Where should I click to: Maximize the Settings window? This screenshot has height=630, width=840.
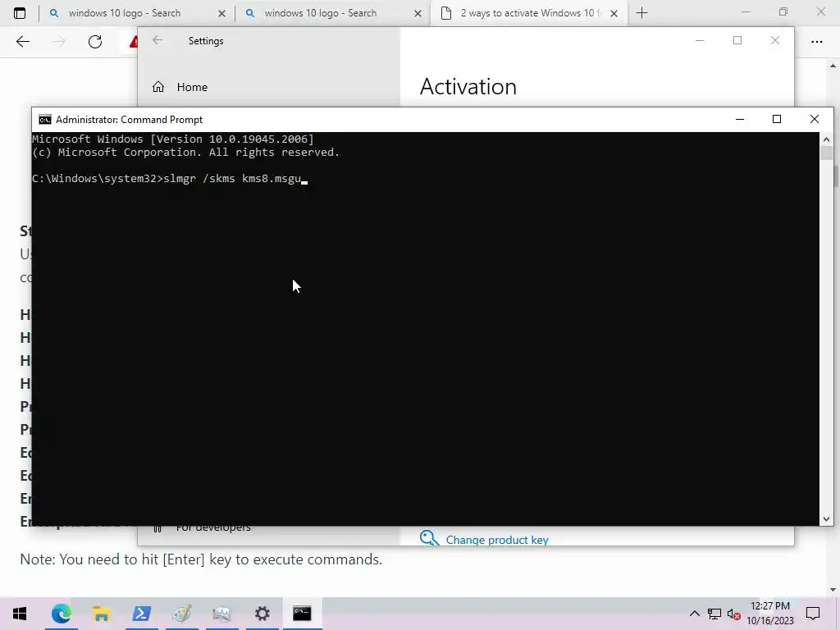click(737, 40)
